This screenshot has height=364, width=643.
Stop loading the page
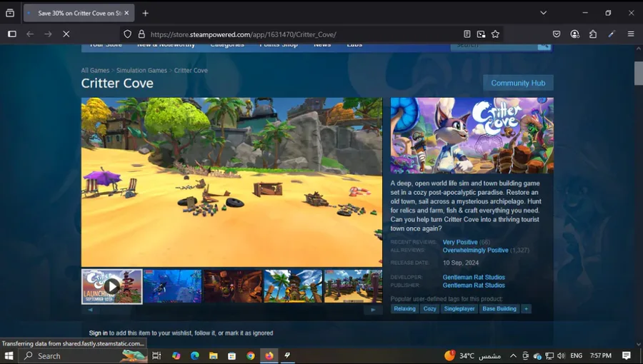coord(66,34)
